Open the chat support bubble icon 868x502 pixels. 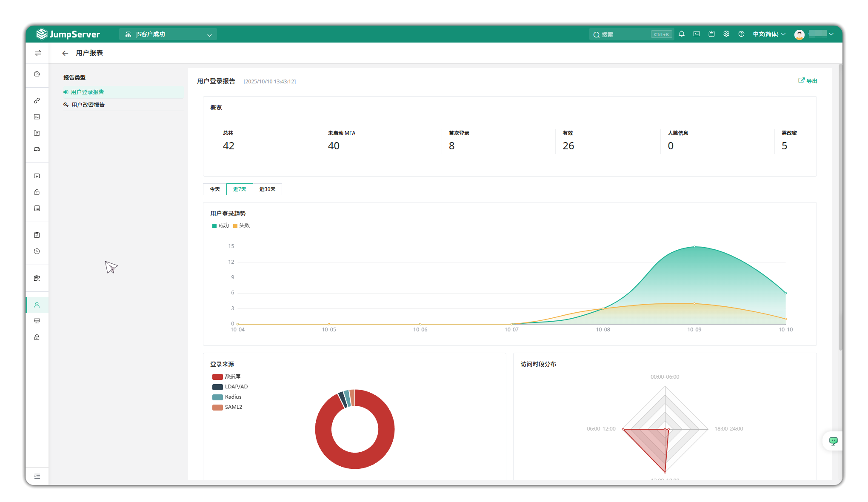(833, 441)
